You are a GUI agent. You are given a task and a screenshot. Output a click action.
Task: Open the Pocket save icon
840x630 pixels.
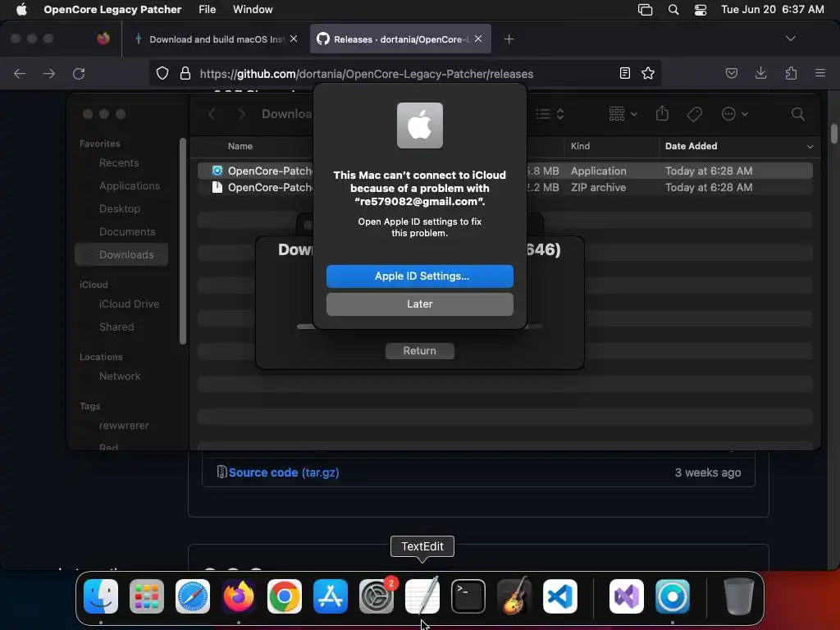tap(731, 73)
